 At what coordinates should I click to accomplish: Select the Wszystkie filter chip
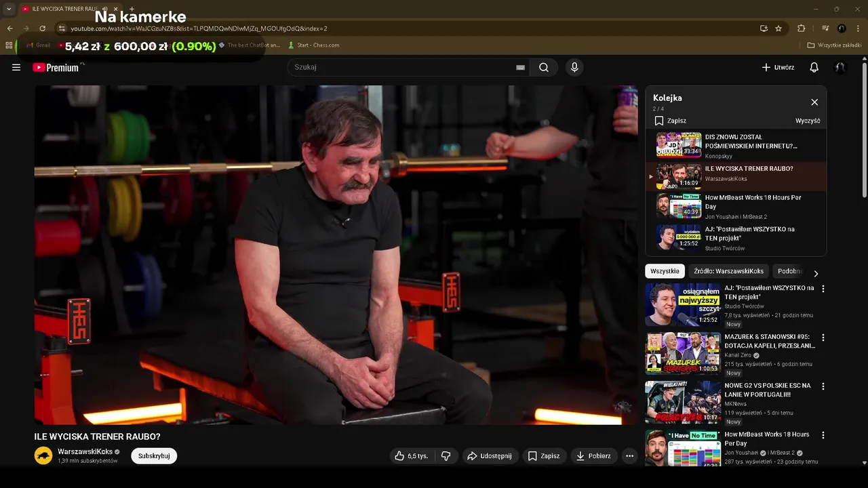pos(665,271)
